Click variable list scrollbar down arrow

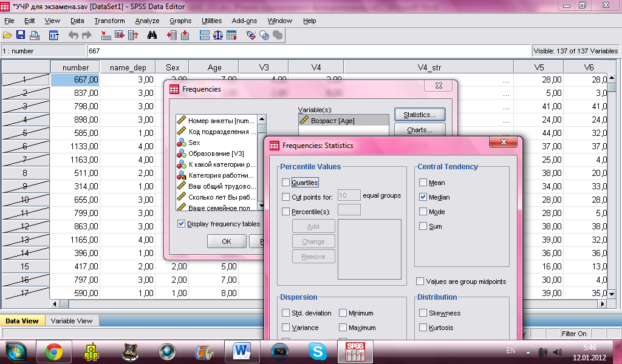point(261,206)
